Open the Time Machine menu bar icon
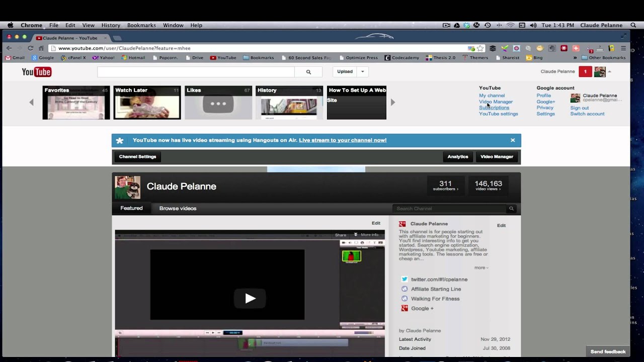Viewport: 644px width, 362px height. (488, 25)
